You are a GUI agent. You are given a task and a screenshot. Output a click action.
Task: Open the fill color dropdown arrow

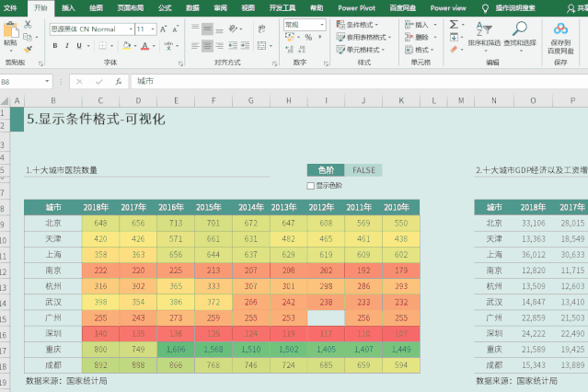pos(135,46)
